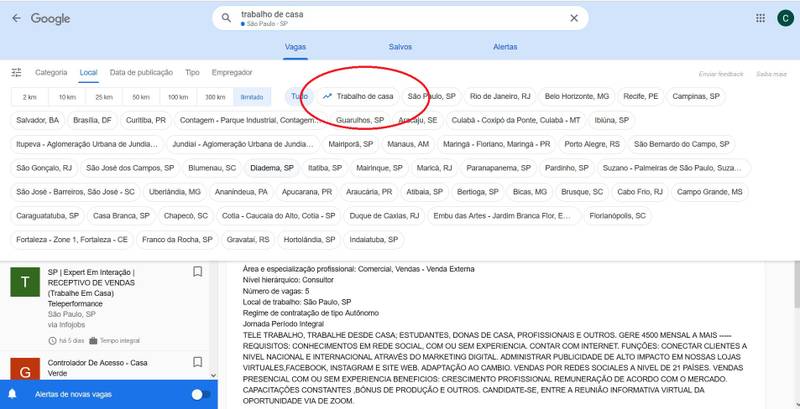Switch to the Salvos tab

click(400, 47)
